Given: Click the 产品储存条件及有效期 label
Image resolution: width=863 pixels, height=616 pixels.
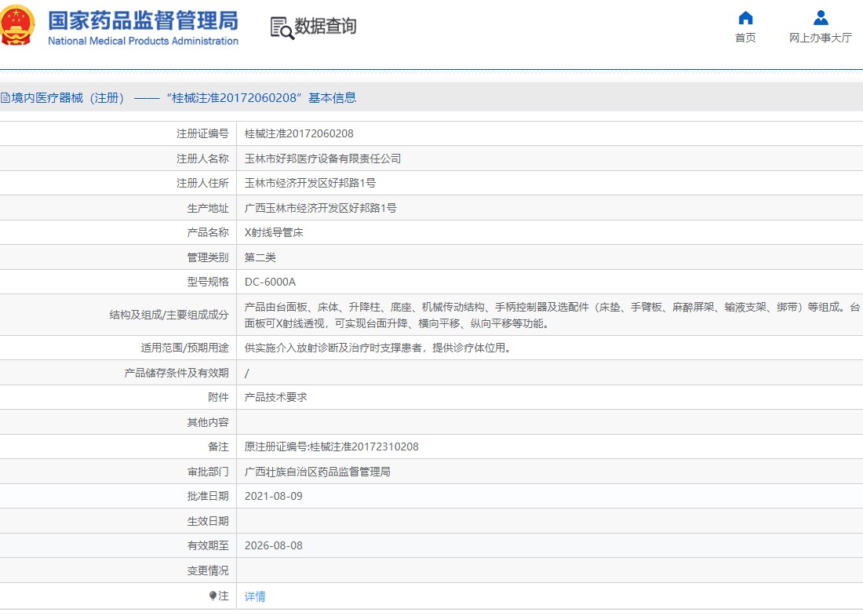Looking at the screenshot, I should click(176, 373).
